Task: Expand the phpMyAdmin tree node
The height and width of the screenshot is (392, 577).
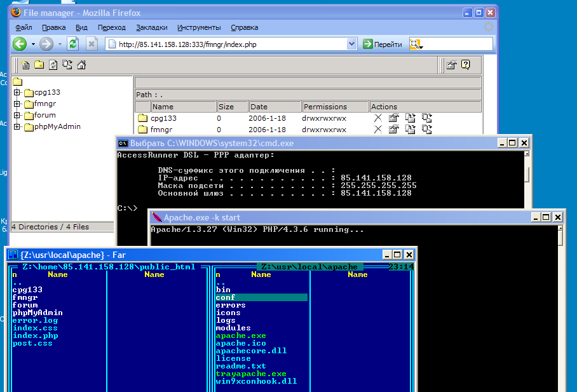Action: click(x=17, y=127)
